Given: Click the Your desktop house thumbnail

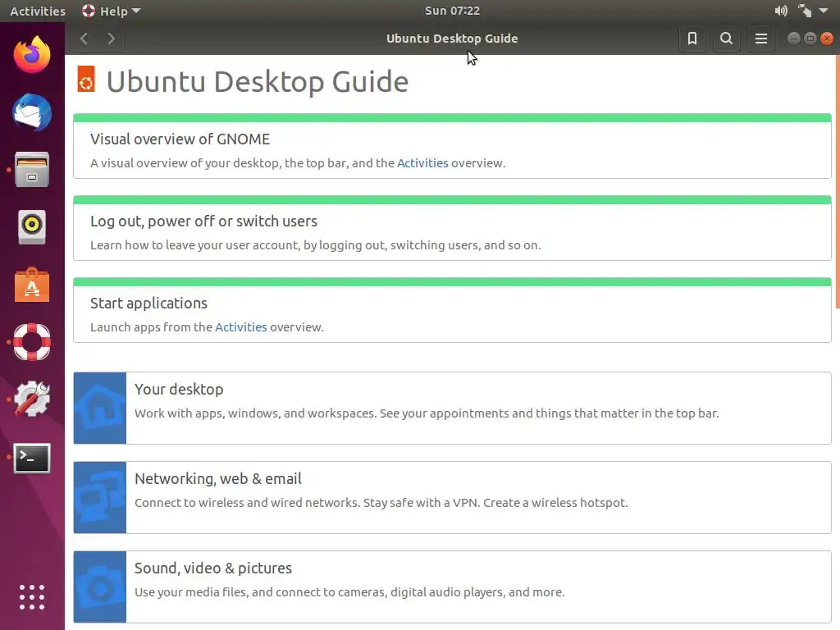Looking at the screenshot, I should 99,409.
